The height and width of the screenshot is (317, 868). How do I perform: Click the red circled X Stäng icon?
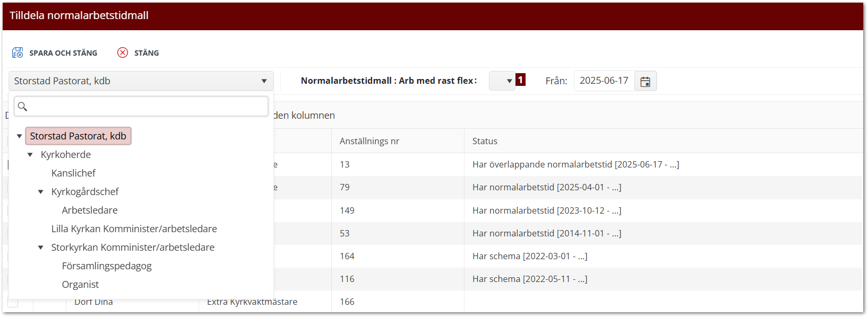[123, 52]
